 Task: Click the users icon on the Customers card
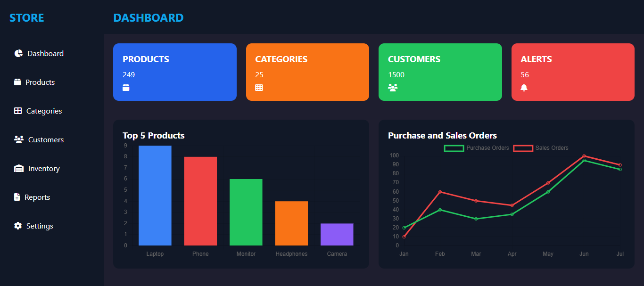393,87
